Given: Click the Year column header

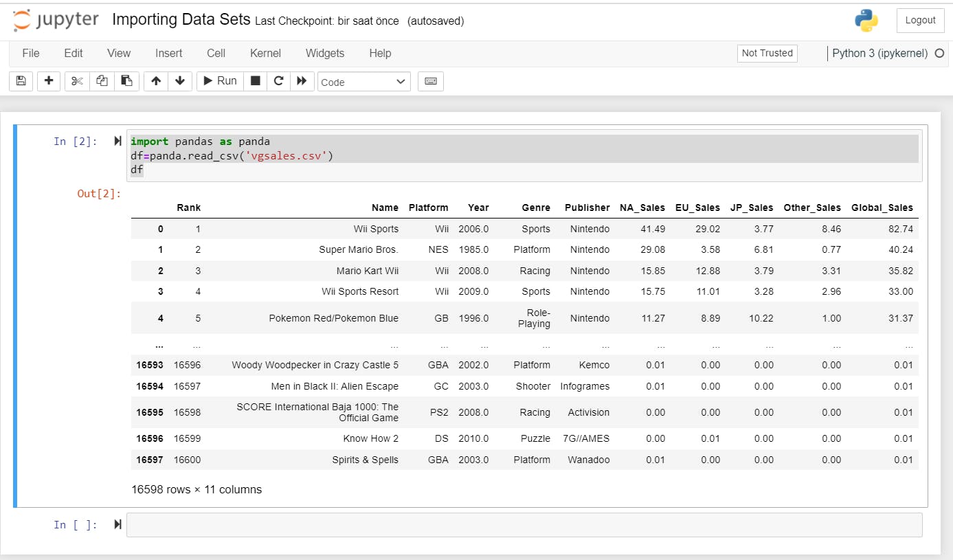Looking at the screenshot, I should [x=478, y=208].
